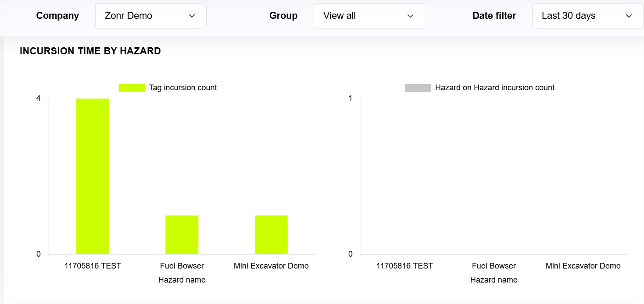The width and height of the screenshot is (644, 304).
Task: Click the Company filter label
Action: coord(57,16)
